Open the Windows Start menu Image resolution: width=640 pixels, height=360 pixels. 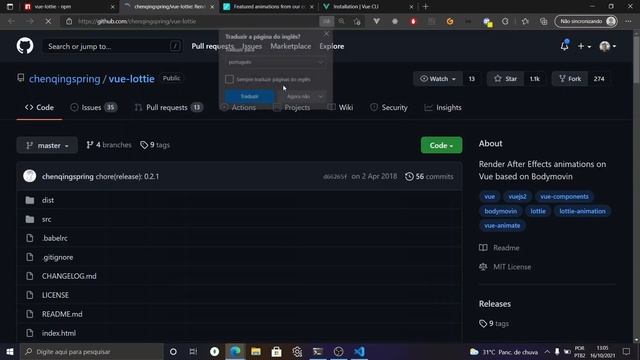click(10, 351)
